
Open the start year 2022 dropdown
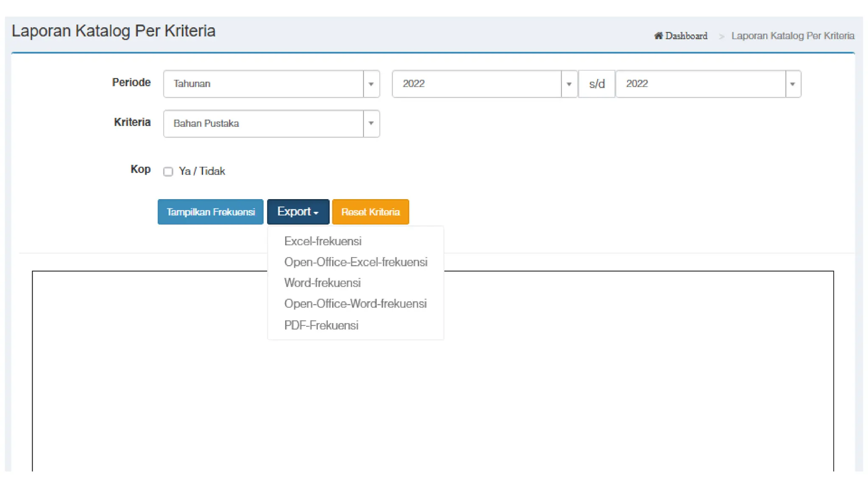pyautogui.click(x=484, y=84)
